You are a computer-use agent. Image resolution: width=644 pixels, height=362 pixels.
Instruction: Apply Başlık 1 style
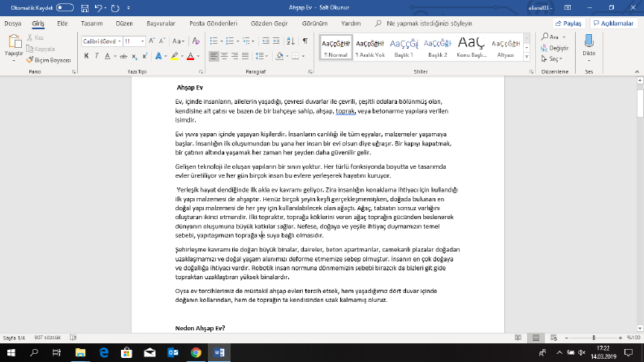pos(404,47)
